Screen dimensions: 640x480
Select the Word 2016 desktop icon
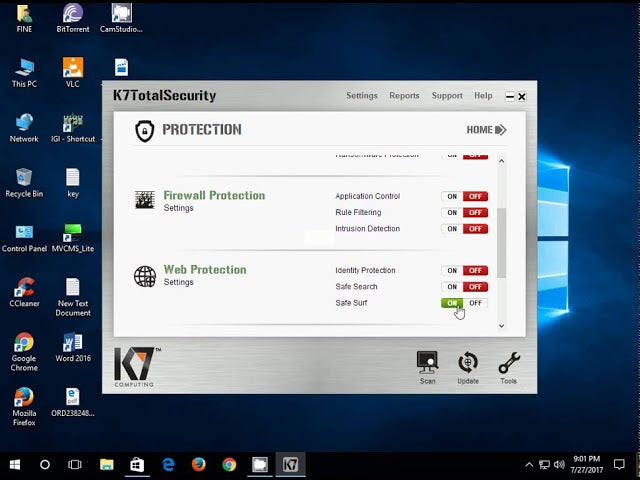[73, 347]
